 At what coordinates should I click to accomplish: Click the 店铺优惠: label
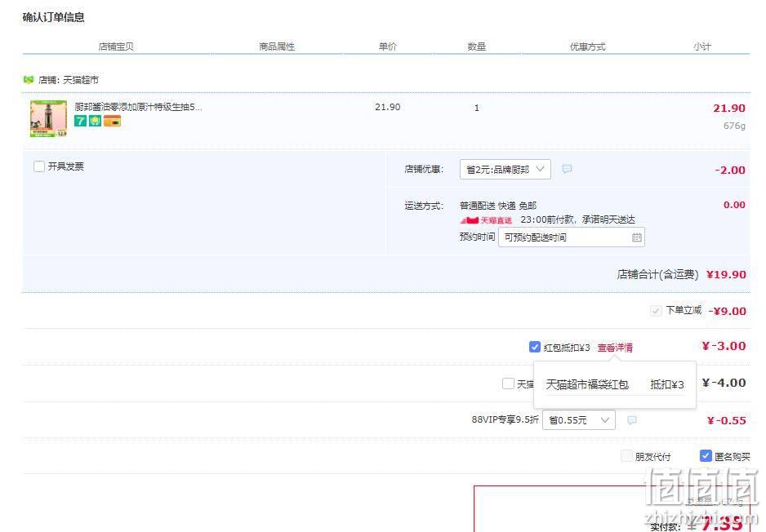pyautogui.click(x=424, y=170)
